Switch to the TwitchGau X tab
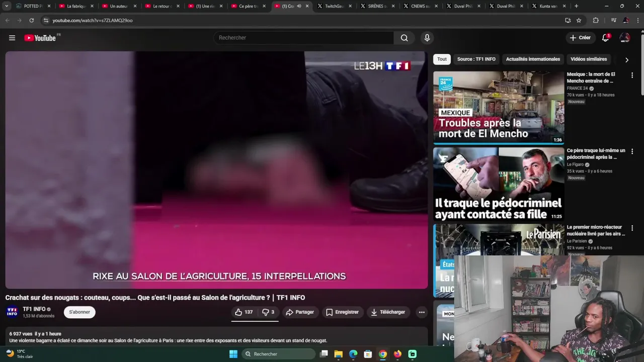 335,6
